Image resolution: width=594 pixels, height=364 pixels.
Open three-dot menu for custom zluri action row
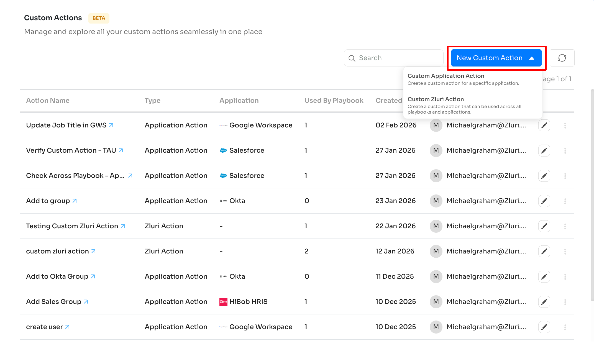click(565, 252)
